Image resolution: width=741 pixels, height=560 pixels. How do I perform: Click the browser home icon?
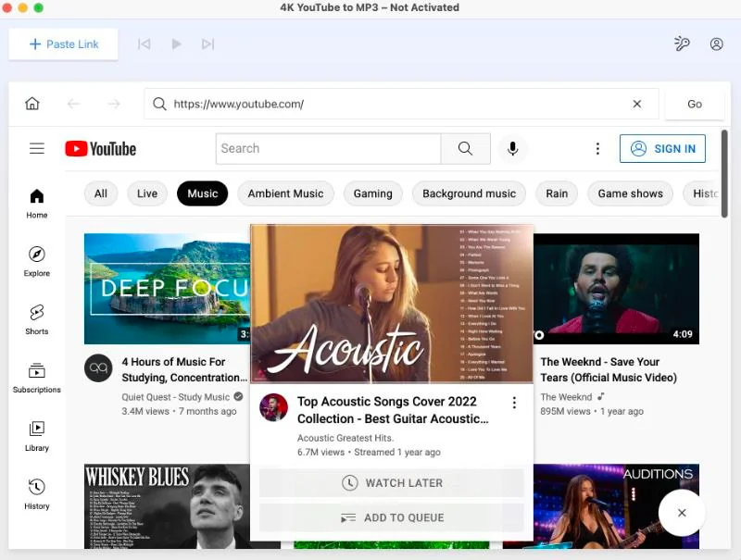pyautogui.click(x=32, y=104)
